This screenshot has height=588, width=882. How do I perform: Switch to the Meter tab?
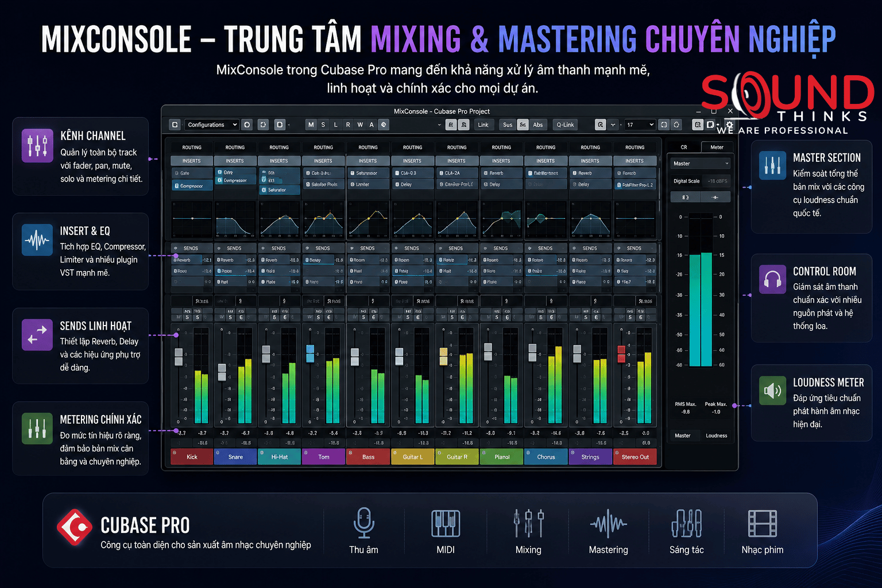tap(717, 148)
